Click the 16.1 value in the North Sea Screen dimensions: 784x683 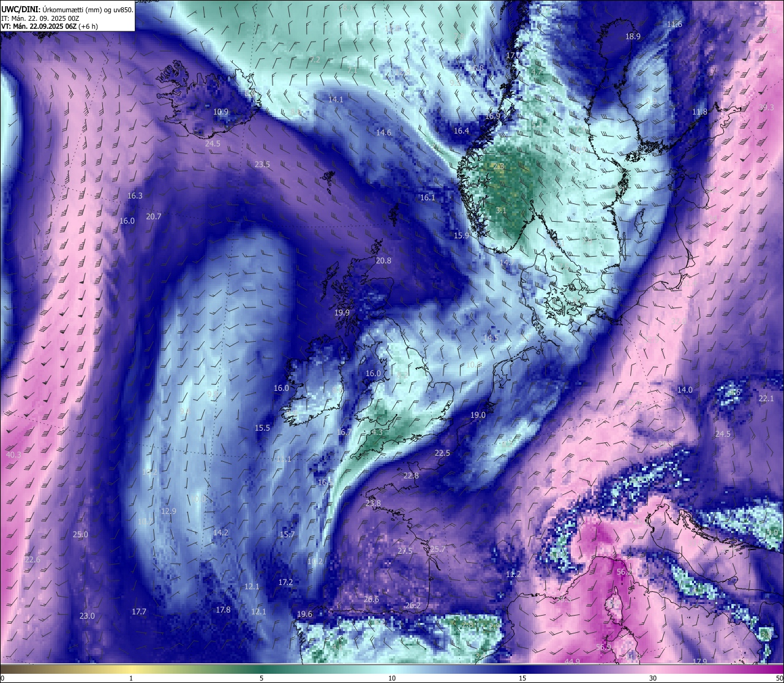pyautogui.click(x=428, y=197)
